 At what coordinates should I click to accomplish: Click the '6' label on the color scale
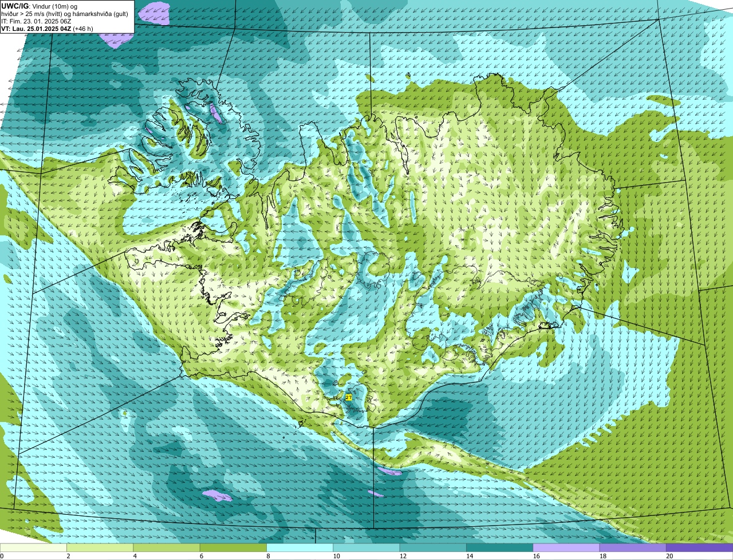pyautogui.click(x=201, y=556)
